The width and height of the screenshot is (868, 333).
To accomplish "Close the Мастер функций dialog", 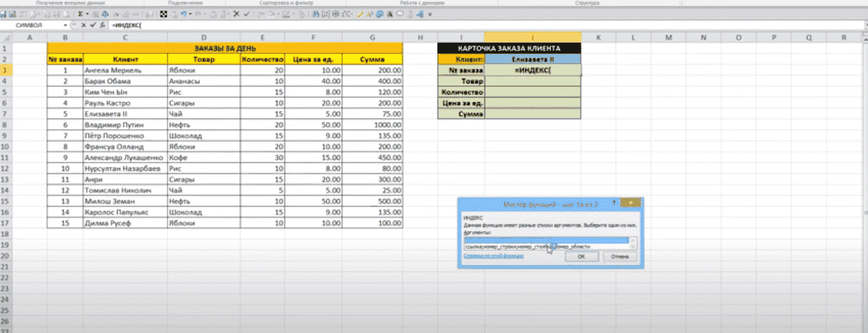I will [630, 203].
